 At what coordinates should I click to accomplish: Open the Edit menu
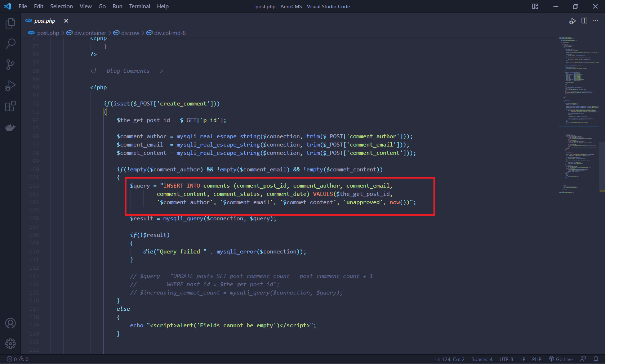coord(39,6)
